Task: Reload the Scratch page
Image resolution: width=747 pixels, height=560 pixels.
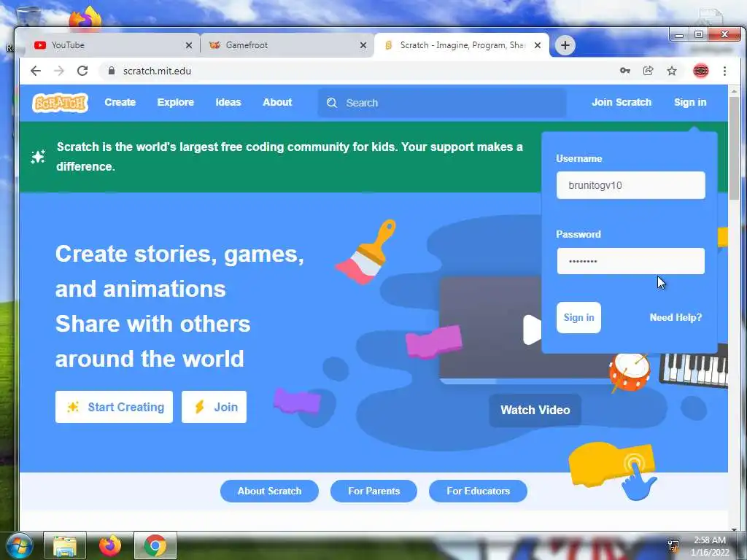Action: click(x=82, y=71)
